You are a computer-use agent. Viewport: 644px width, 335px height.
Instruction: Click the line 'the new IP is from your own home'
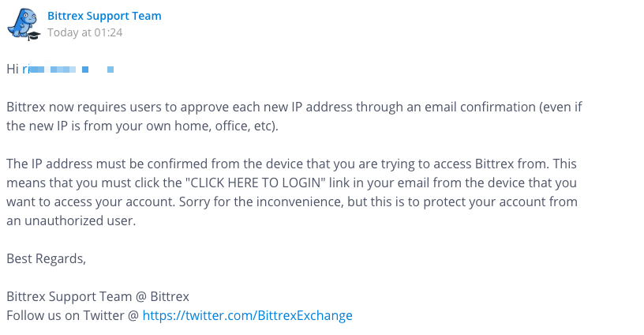pyautogui.click(x=142, y=126)
